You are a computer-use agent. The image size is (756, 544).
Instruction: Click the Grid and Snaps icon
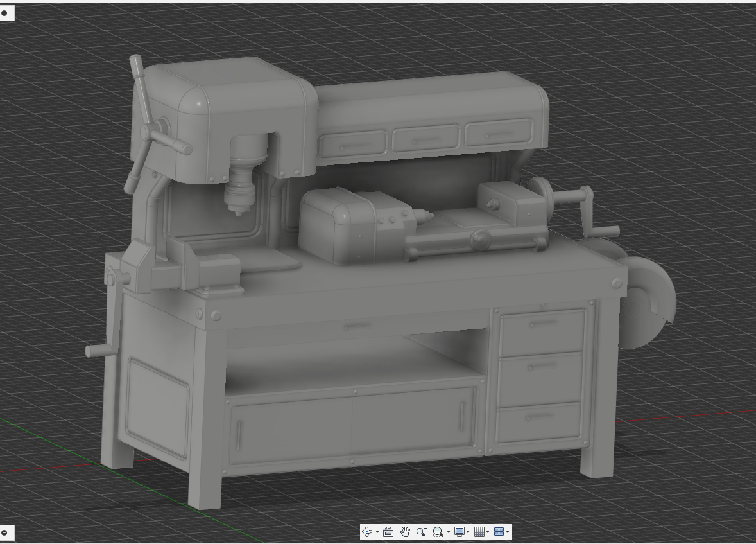(x=479, y=532)
